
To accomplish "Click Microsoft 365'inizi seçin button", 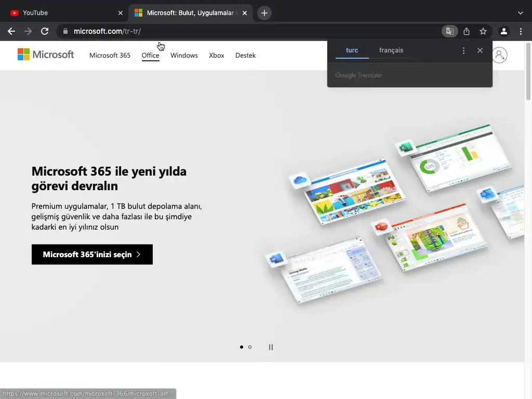I will (x=92, y=255).
